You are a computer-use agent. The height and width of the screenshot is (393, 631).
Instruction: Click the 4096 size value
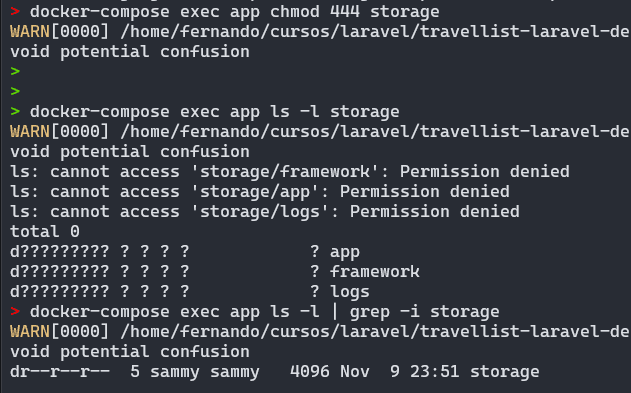[310, 372]
